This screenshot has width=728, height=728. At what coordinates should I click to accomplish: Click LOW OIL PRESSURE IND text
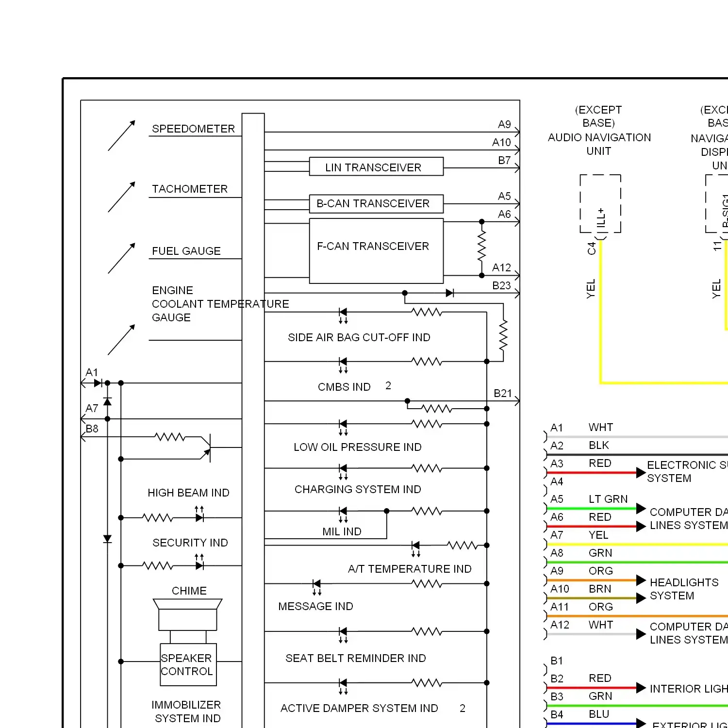(358, 447)
